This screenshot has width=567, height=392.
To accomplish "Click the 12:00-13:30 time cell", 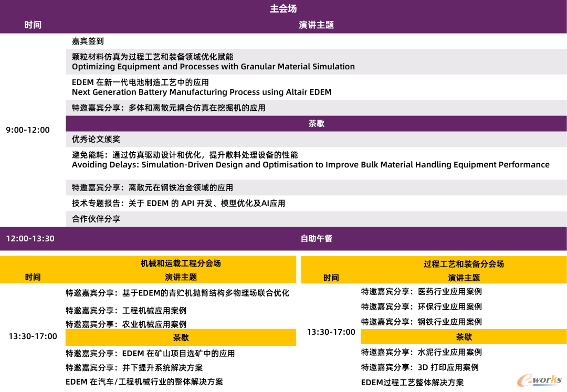I will pos(30,239).
